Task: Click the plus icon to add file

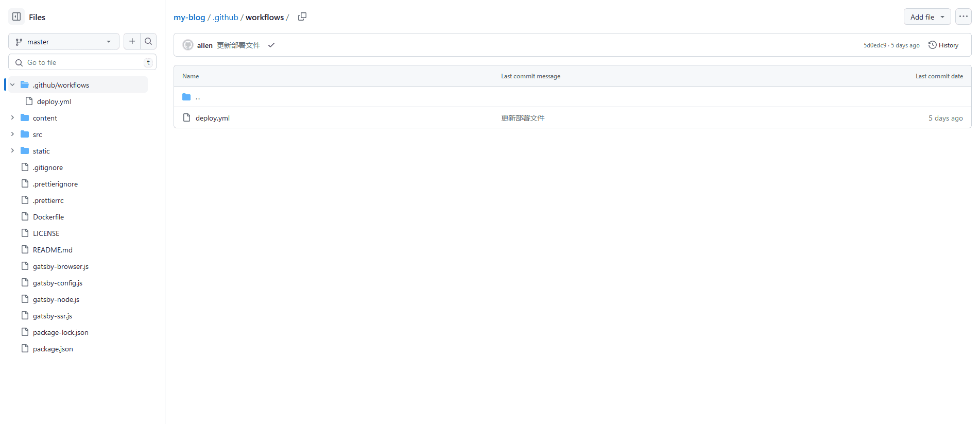Action: click(x=132, y=41)
